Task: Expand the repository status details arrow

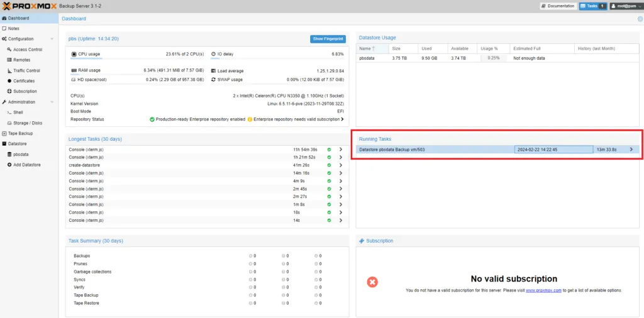Action: point(343,119)
